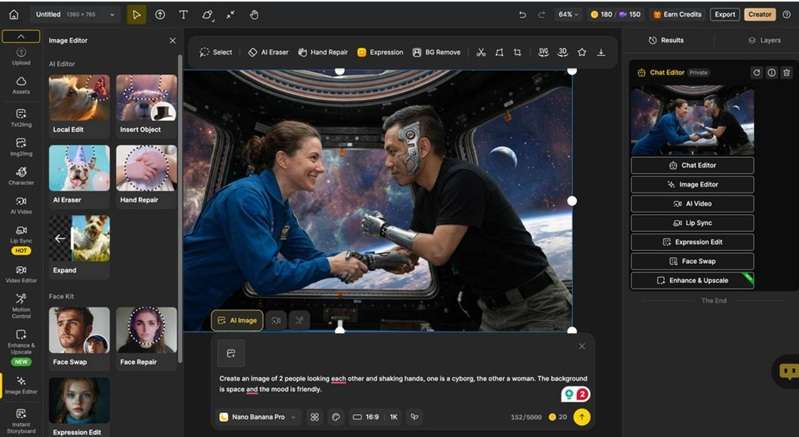Switch to the Layers tab
This screenshot has width=799, height=437.
tap(764, 40)
